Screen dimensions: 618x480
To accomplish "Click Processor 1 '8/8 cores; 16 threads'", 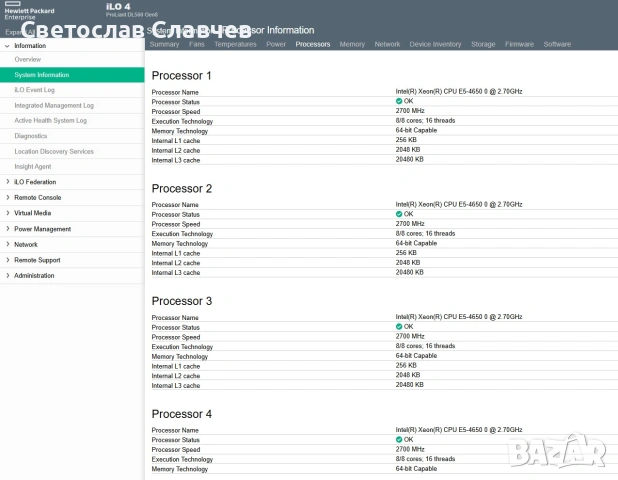I will (425, 121).
